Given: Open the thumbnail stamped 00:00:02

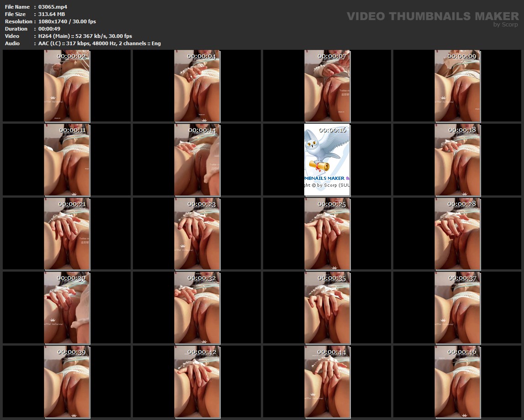Looking at the screenshot, I should pos(67,86).
